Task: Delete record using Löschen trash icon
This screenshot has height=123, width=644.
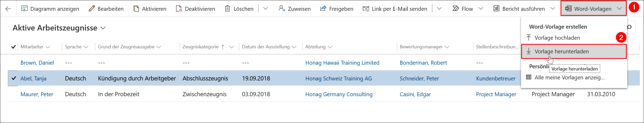Action: (x=239, y=9)
